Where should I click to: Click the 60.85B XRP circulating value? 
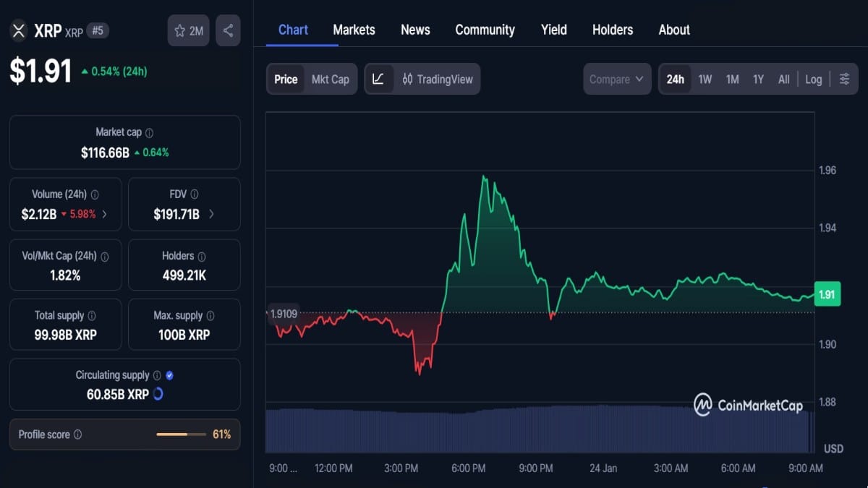[x=117, y=394]
